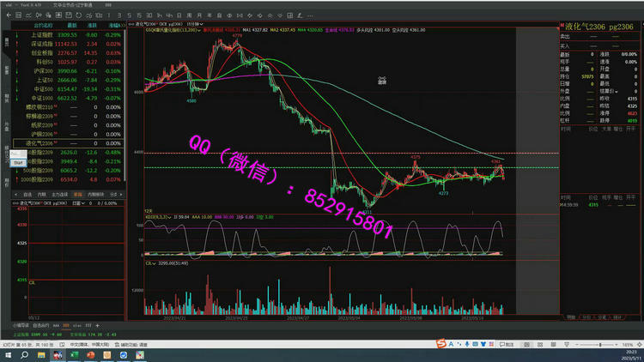
Task: Click the Sogou input method icon
Action: 440,343
